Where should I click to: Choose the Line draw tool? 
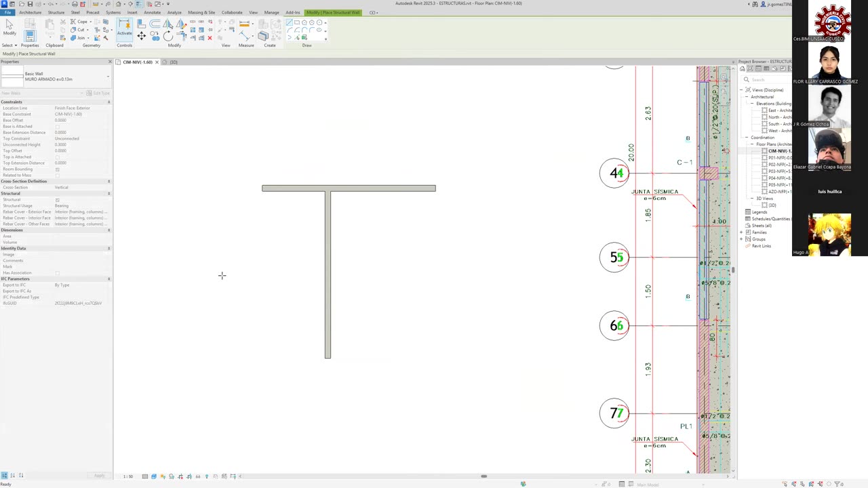tap(290, 22)
